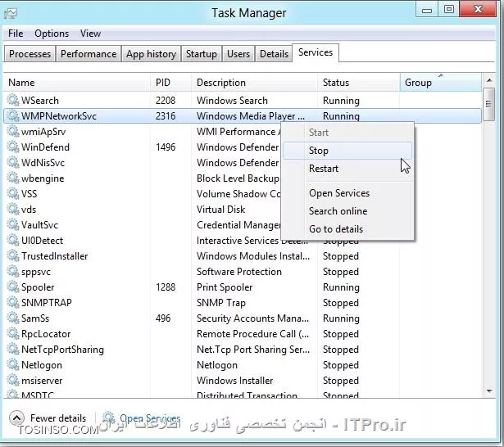Choose Go to details in context menu

(347, 229)
